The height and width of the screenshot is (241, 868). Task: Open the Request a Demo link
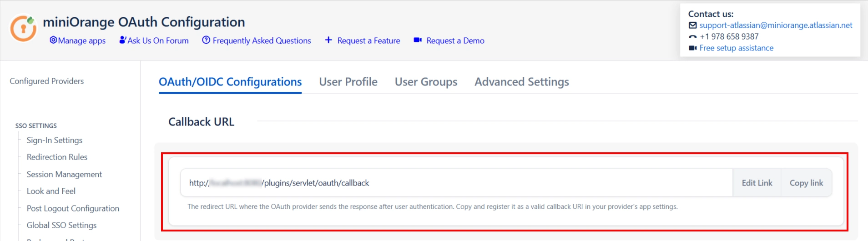coord(455,40)
